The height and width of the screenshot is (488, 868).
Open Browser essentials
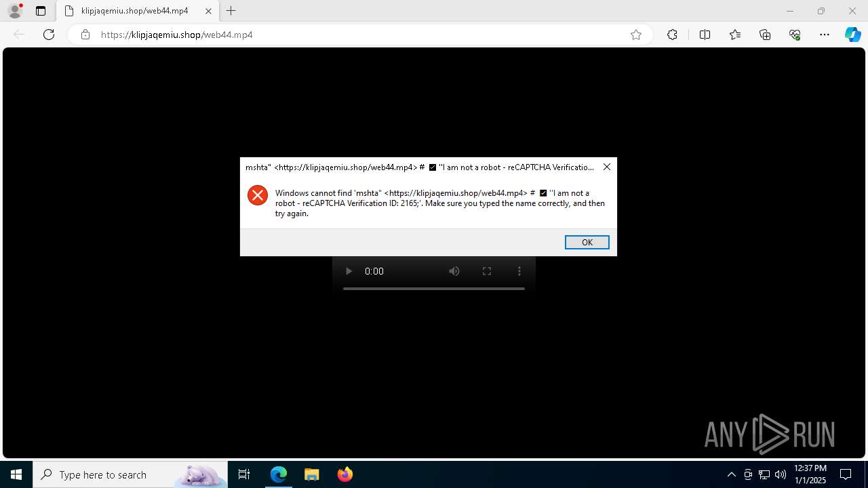click(x=795, y=35)
